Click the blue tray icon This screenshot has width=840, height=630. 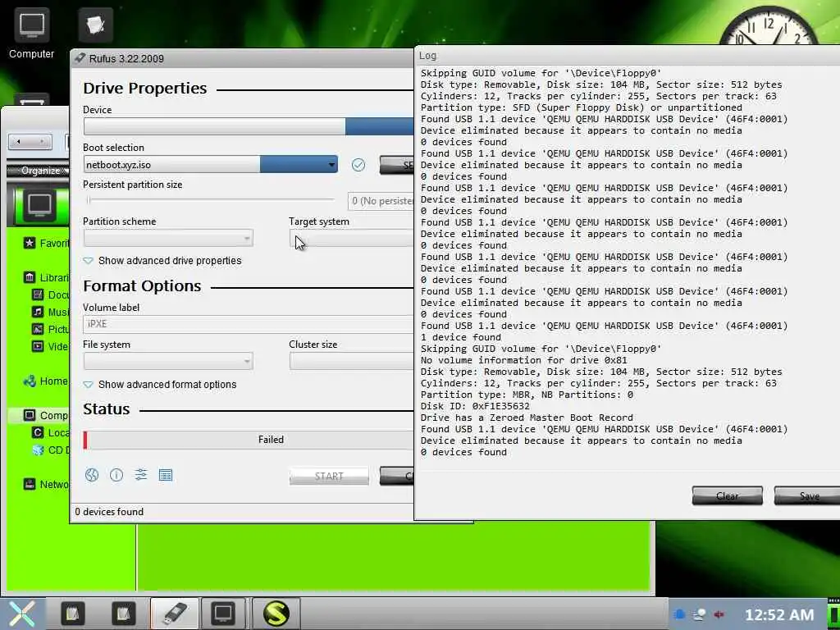tap(679, 614)
